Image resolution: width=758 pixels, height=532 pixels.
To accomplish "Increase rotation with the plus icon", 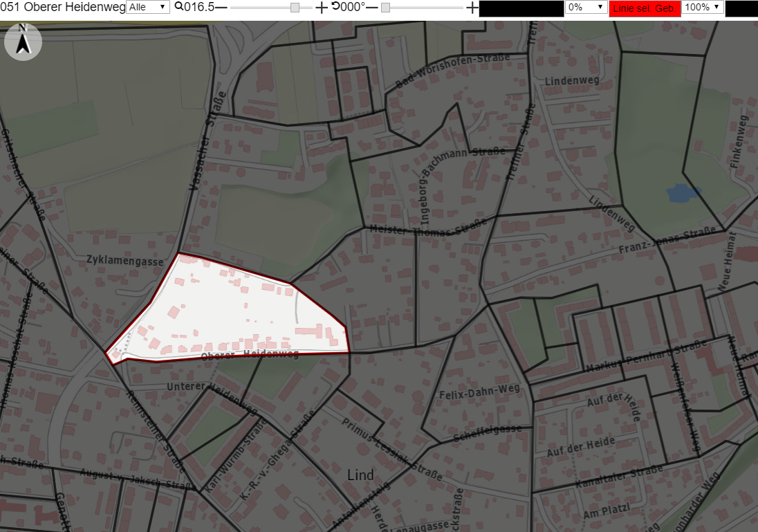I will point(472,7).
